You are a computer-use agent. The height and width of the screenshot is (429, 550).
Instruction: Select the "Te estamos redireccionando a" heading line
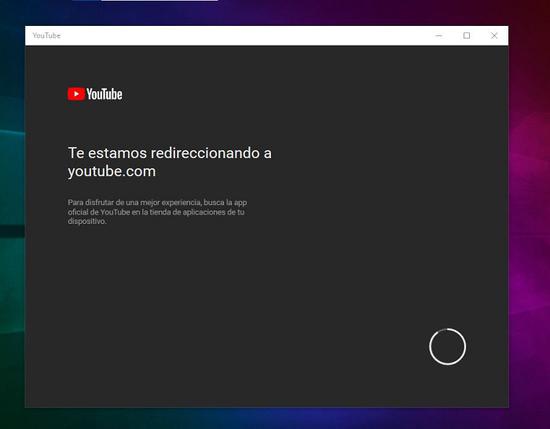(169, 153)
